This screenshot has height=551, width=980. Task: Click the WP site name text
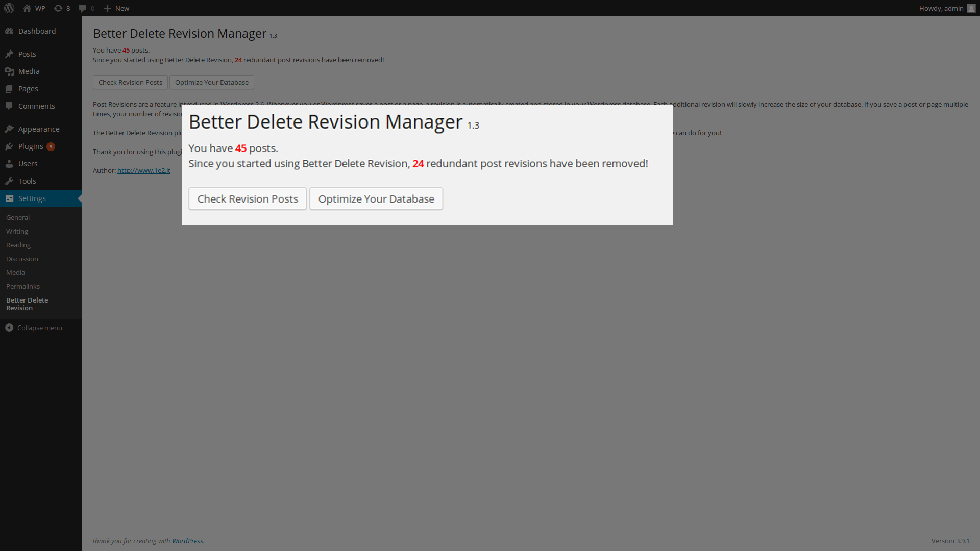(40, 8)
